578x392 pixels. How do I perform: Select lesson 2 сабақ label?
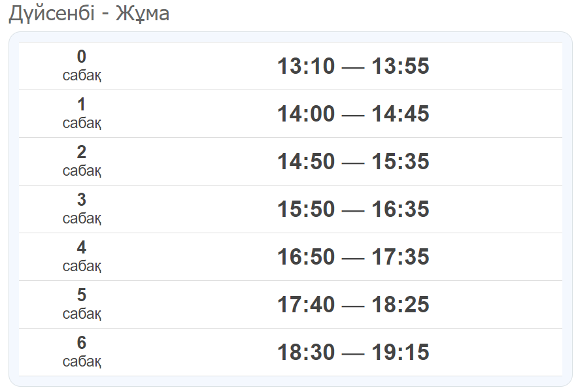[x=82, y=161]
